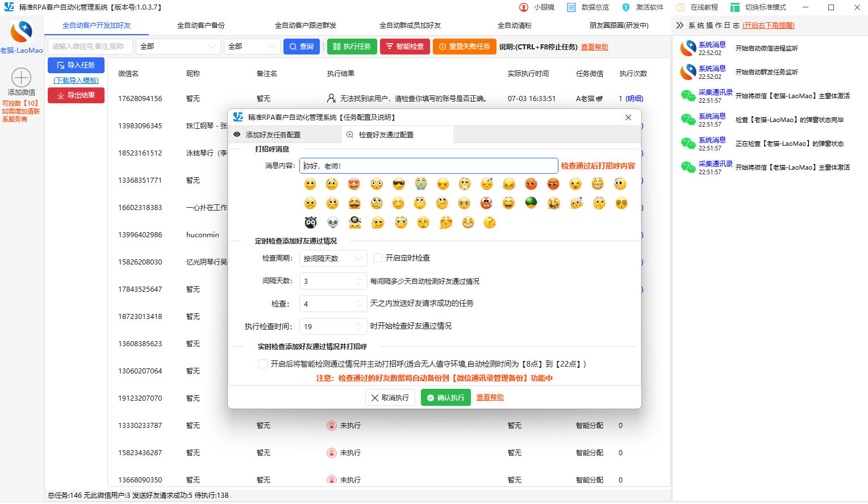
Task: Insert the loudly crying emoji
Action: [x=421, y=184]
